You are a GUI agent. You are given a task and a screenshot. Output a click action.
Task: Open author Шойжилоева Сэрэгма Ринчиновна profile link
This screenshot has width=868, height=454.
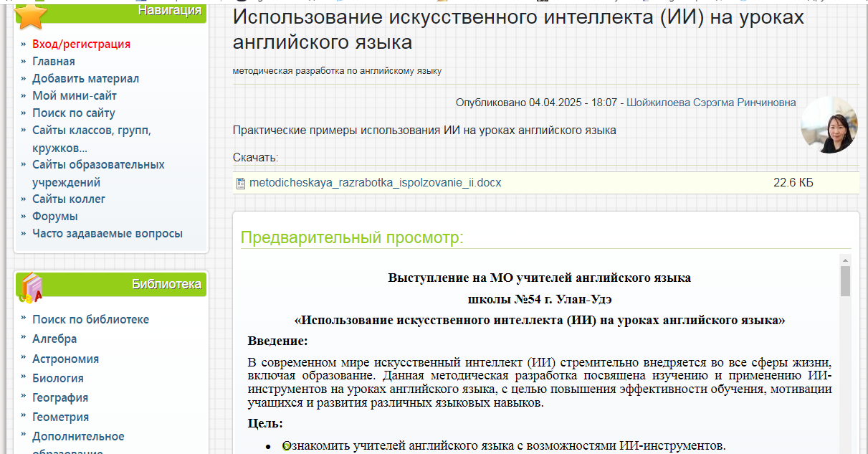pos(710,103)
